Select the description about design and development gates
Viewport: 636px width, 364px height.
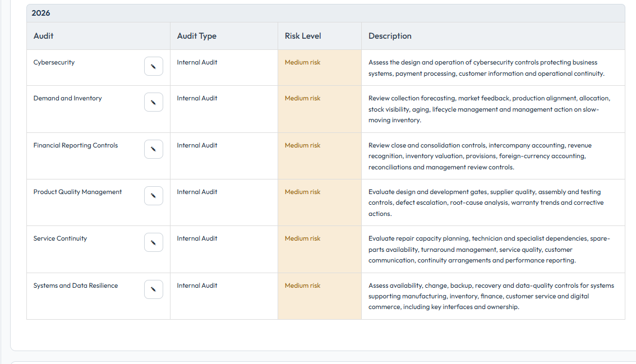coord(486,203)
